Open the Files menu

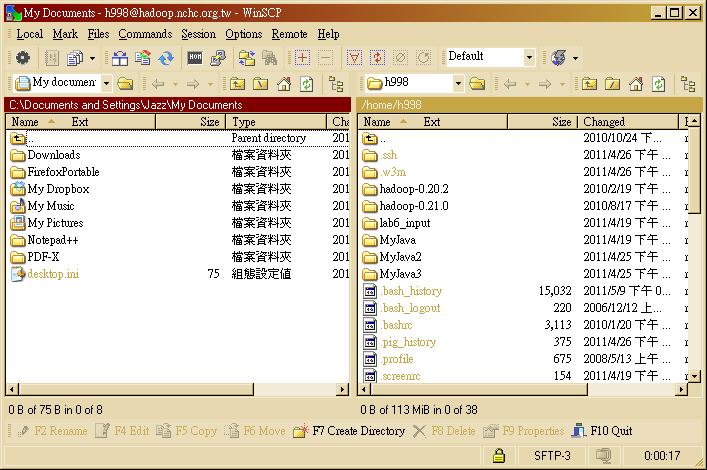[x=98, y=34]
